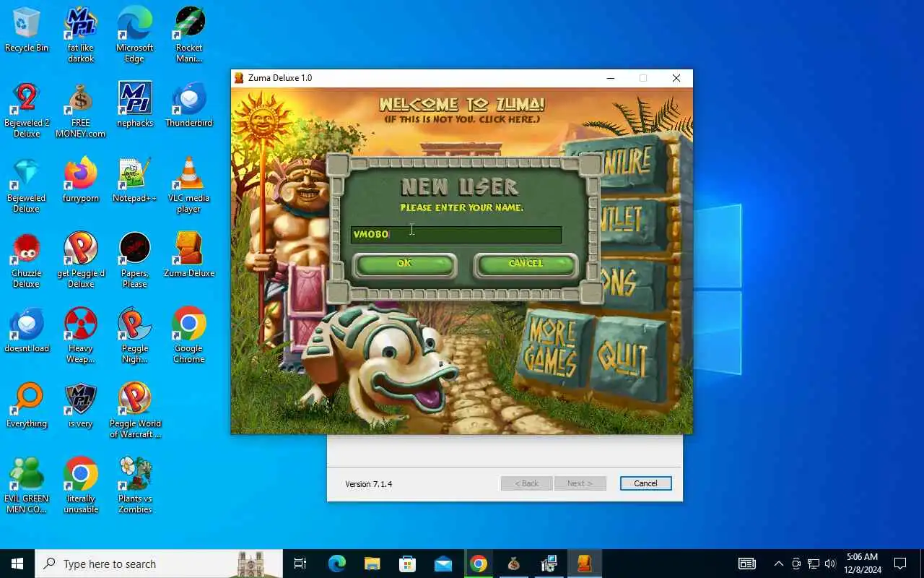Open the 'doesnt load' Thunderbird shortcut

pyautogui.click(x=27, y=330)
